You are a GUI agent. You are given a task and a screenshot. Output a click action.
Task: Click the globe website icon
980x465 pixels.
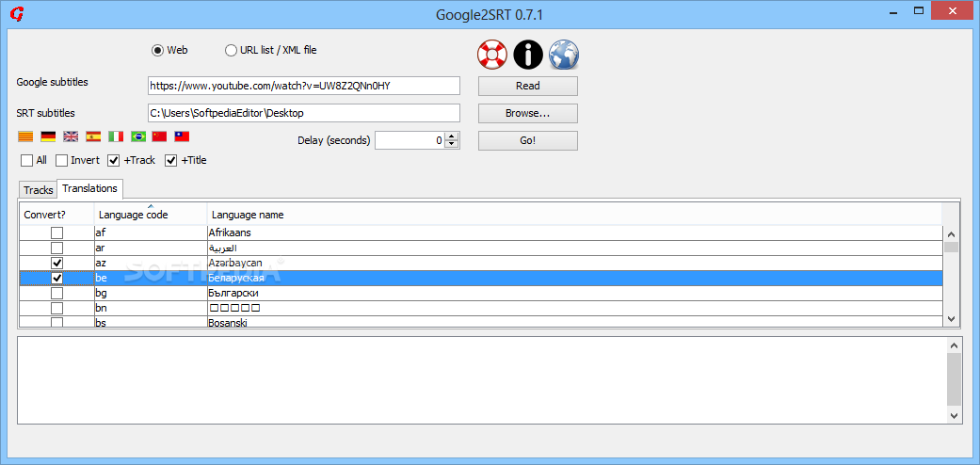564,55
